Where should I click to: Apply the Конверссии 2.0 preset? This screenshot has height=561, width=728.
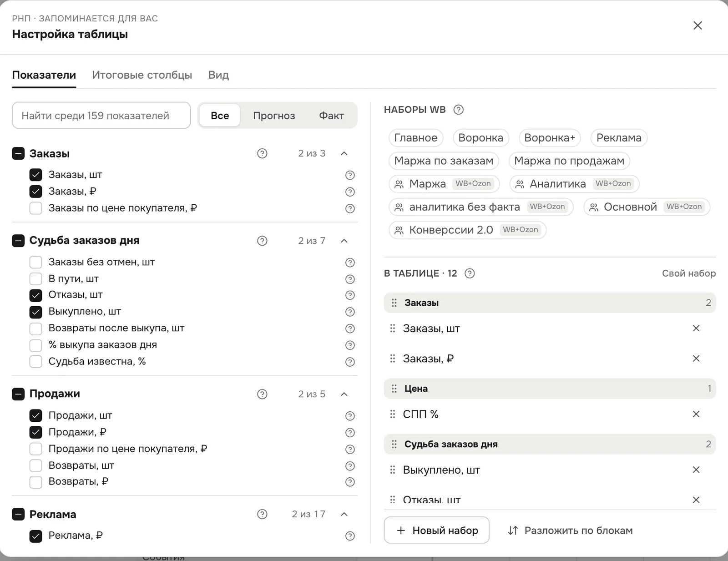pos(467,230)
